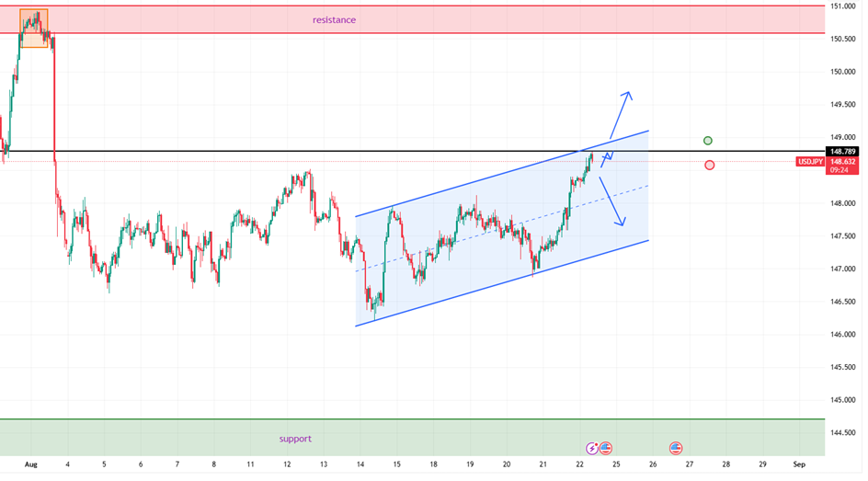Click date 15 on the time axis
This screenshot has width=868, height=481.
(397, 464)
